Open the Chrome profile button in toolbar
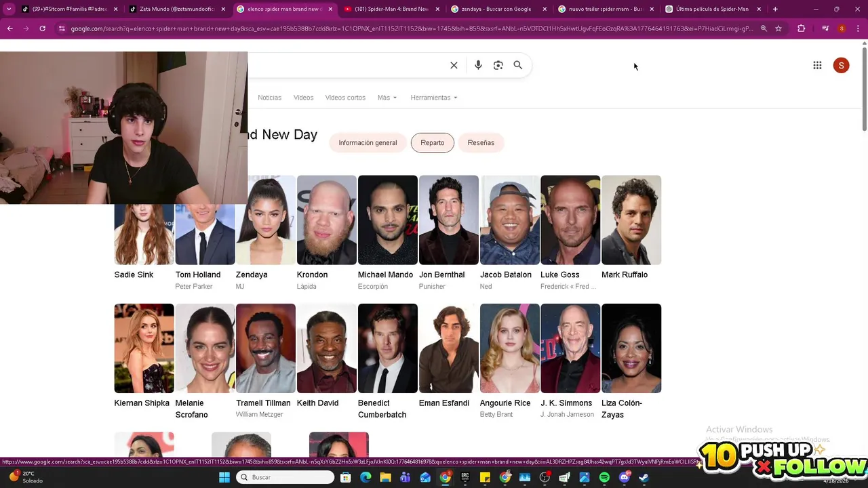The height and width of the screenshot is (488, 868). 842,28
